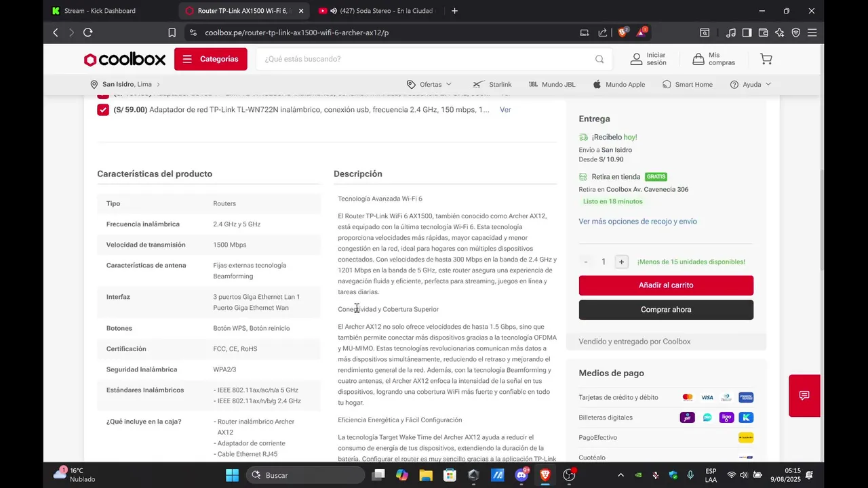The height and width of the screenshot is (488, 868).
Task: Decrease quantity with minus button
Action: pyautogui.click(x=586, y=262)
